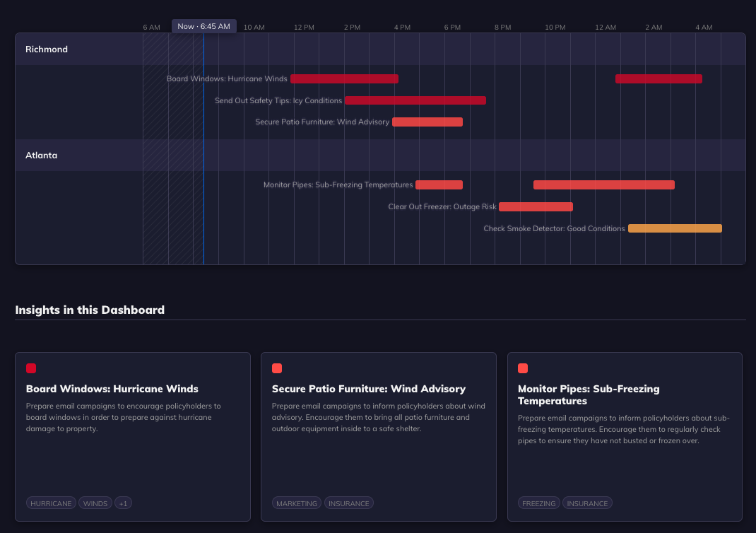The image size is (756, 533).
Task: Click the Secure Patio Furniture timeline bar
Action: click(x=427, y=122)
